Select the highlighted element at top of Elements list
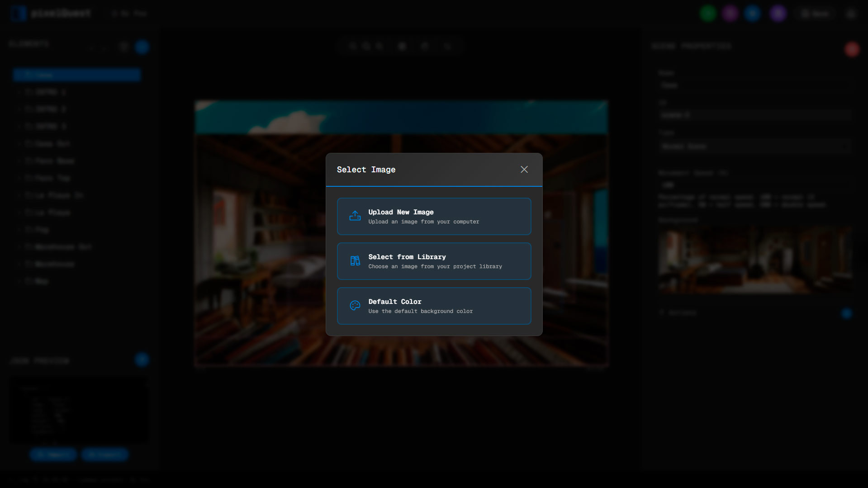This screenshot has height=488, width=868. pos(76,75)
